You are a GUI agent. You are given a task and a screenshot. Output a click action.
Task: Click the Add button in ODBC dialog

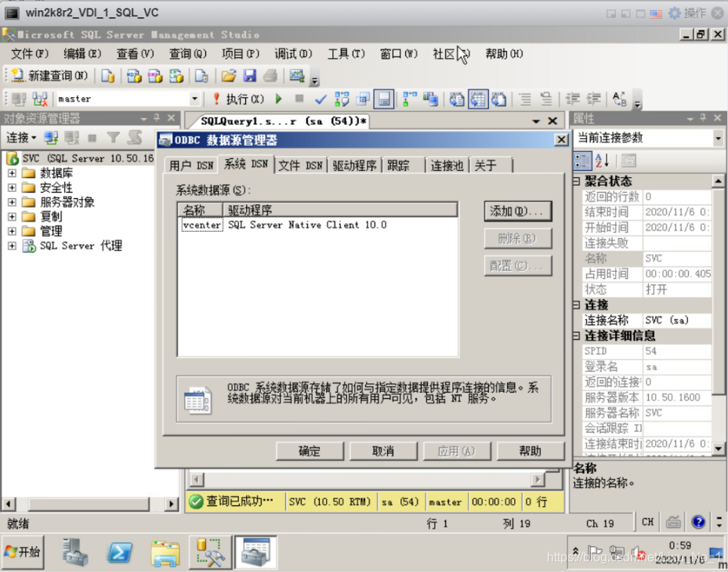tap(518, 212)
